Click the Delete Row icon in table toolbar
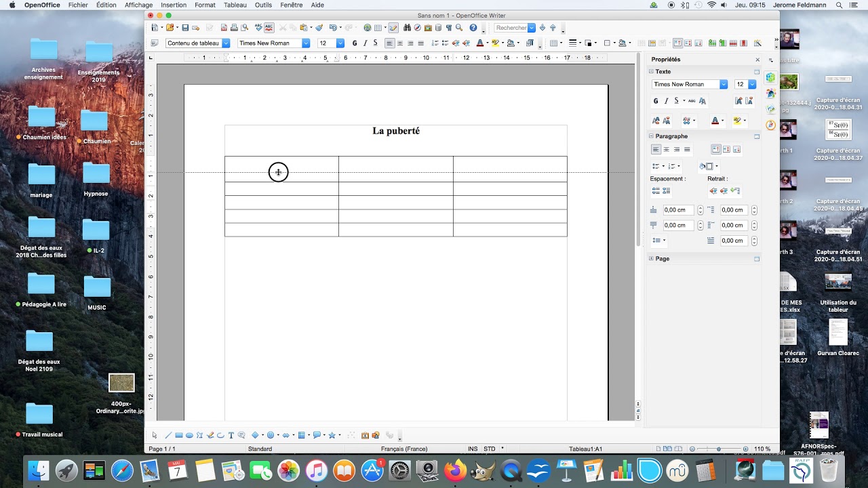868x488 pixels. (732, 43)
